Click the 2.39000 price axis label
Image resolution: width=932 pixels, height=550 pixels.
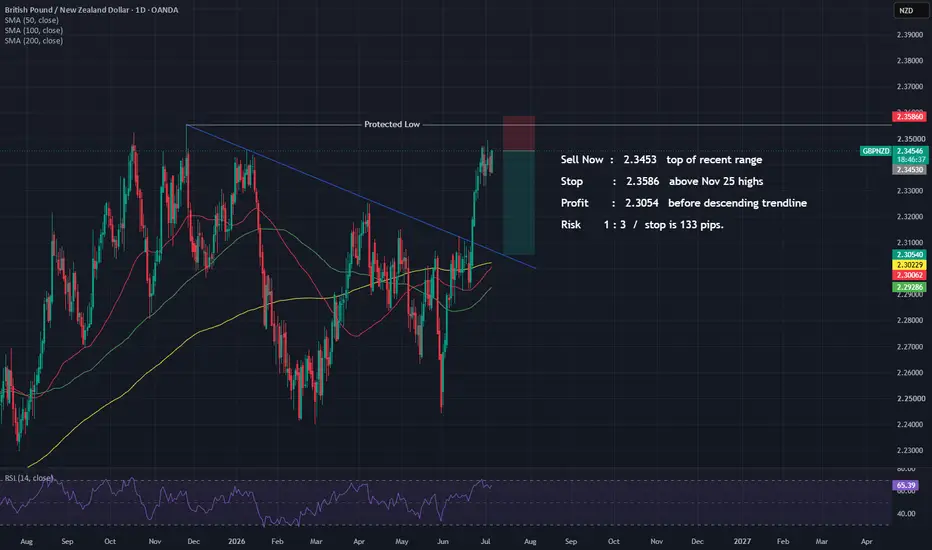[910, 35]
